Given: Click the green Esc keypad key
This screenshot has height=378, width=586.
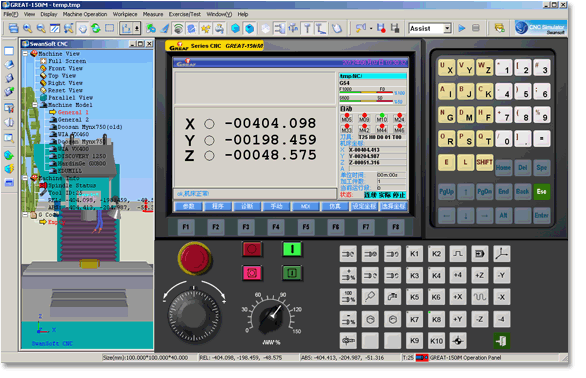Looking at the screenshot, I should (x=541, y=192).
